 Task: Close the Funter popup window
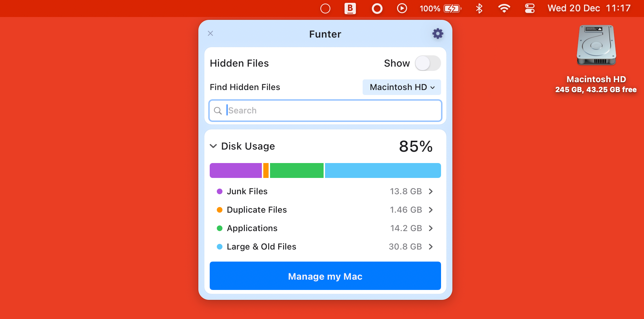pos(210,33)
